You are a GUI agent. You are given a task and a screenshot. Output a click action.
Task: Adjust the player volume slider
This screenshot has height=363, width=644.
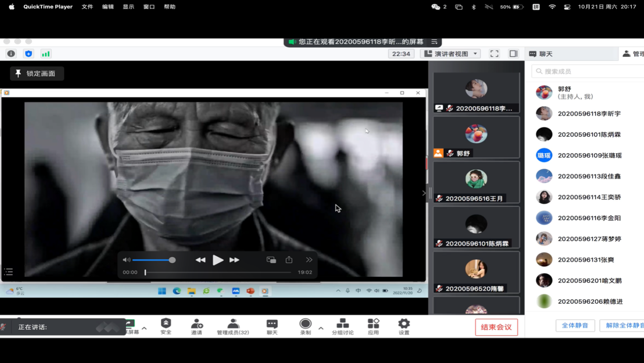tap(154, 260)
